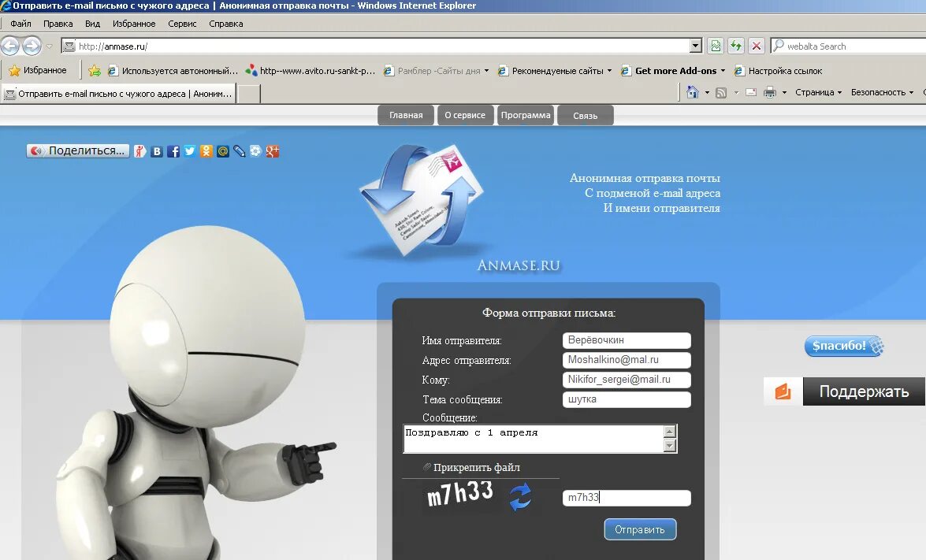Image resolution: width=926 pixels, height=560 pixels.
Task: Share on Google+ icon
Action: pyautogui.click(x=272, y=152)
